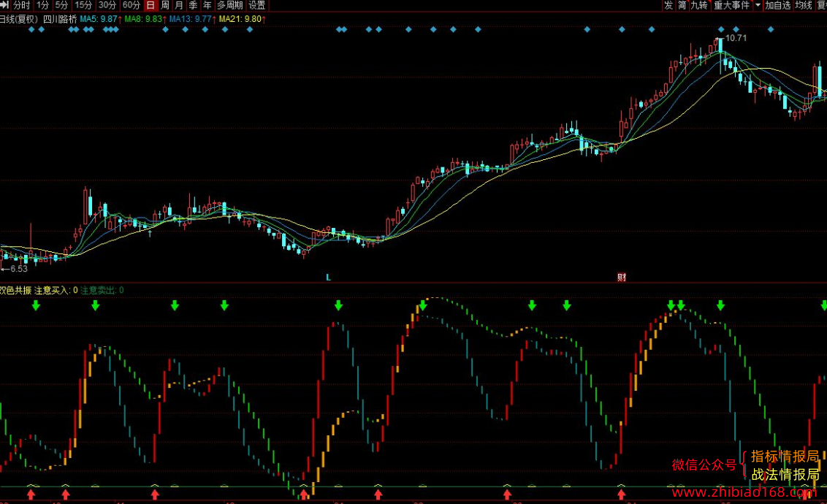Click the 发 button in toolbar

click(668, 5)
